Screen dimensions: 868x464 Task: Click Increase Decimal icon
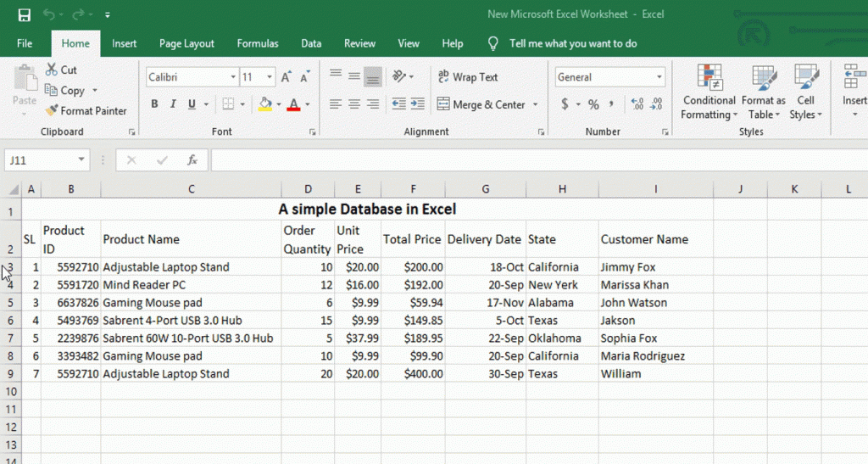637,104
